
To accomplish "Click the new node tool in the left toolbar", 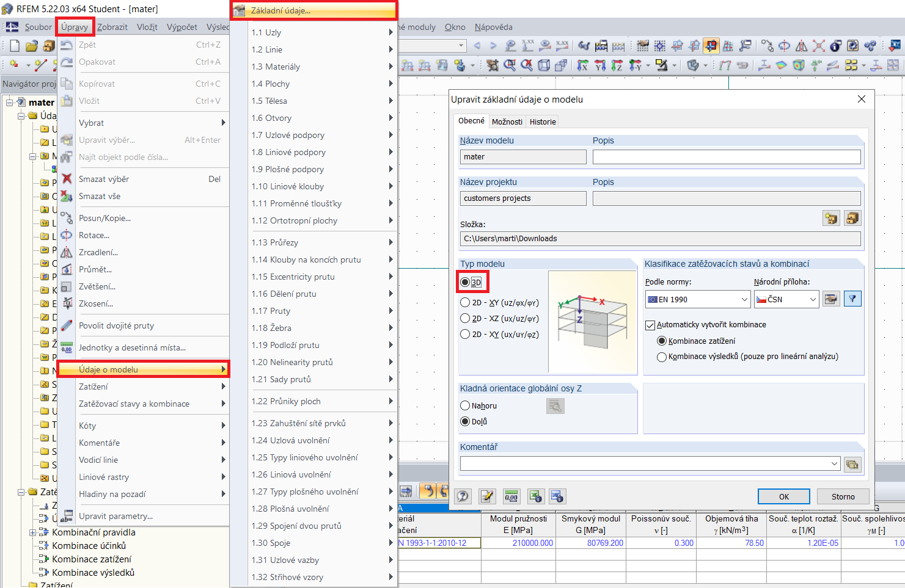I will click(13, 65).
